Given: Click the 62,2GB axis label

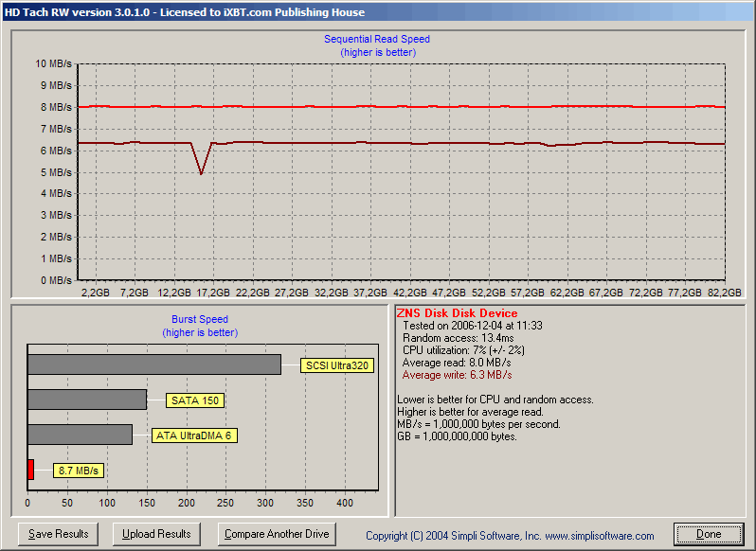Looking at the screenshot, I should pyautogui.click(x=567, y=293).
